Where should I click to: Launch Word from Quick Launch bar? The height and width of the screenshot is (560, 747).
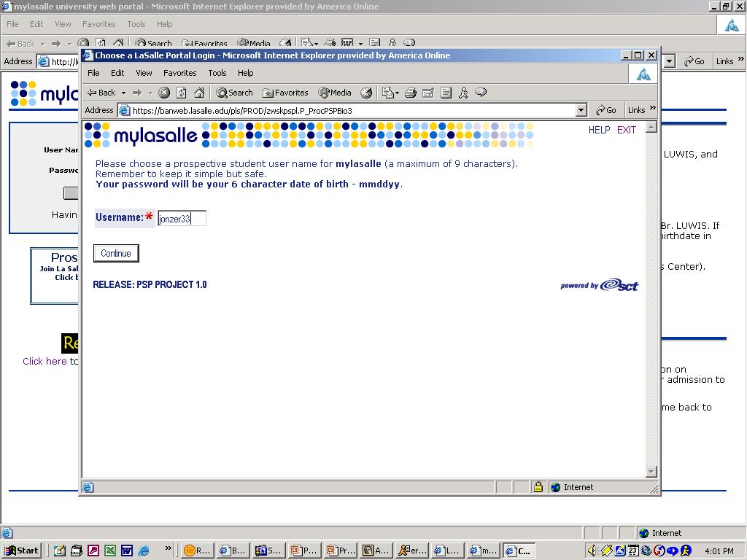click(127, 551)
